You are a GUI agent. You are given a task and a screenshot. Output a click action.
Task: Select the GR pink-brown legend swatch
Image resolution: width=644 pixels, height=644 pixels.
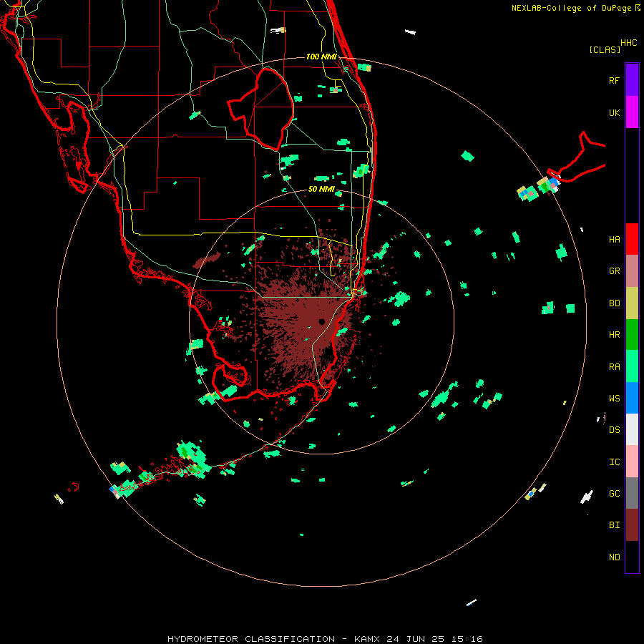pos(632,271)
